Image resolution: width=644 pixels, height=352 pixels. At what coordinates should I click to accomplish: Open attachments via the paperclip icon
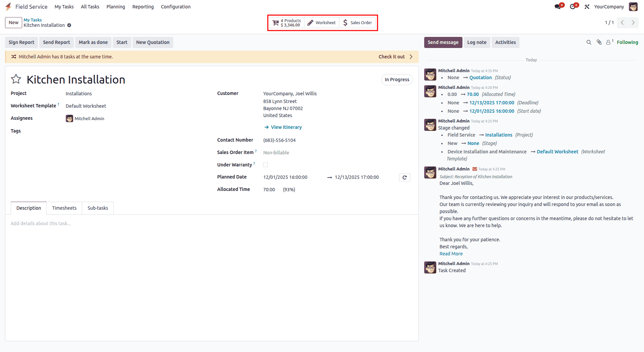(x=599, y=42)
